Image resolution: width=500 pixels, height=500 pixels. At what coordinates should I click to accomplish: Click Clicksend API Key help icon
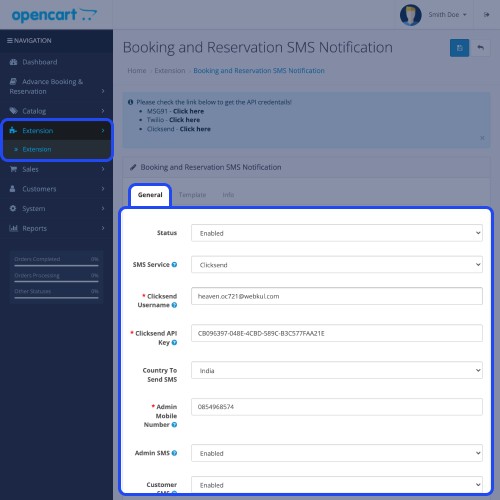[174, 342]
